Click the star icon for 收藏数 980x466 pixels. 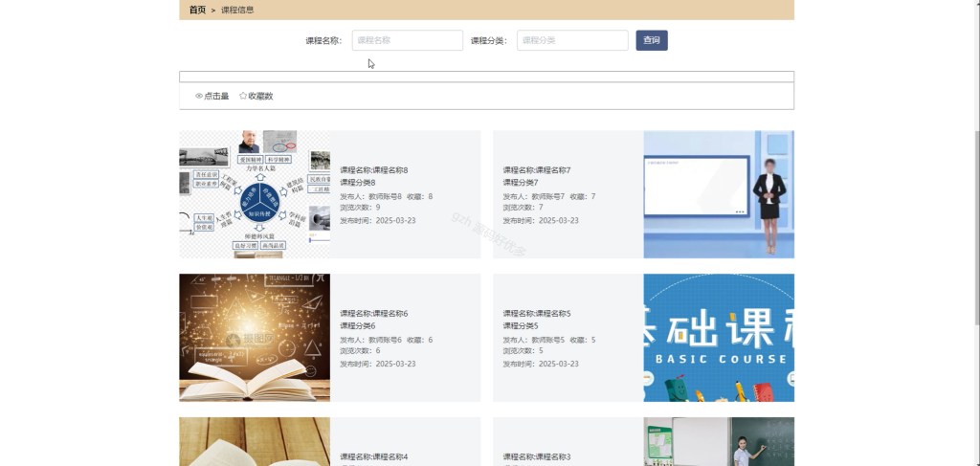[243, 97]
